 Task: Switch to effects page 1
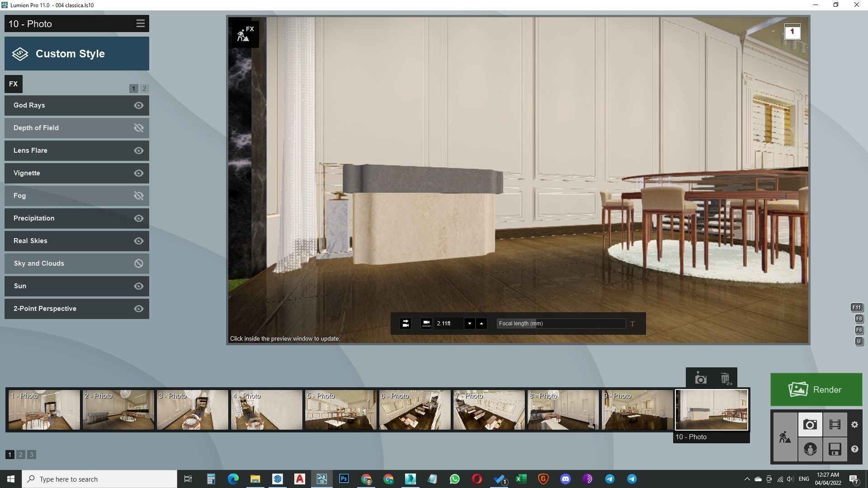click(x=133, y=89)
